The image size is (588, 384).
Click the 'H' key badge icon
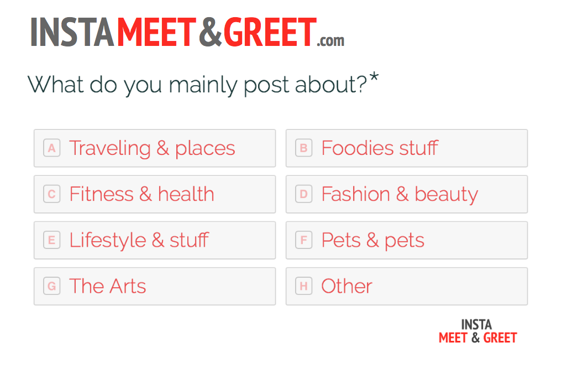coord(303,286)
